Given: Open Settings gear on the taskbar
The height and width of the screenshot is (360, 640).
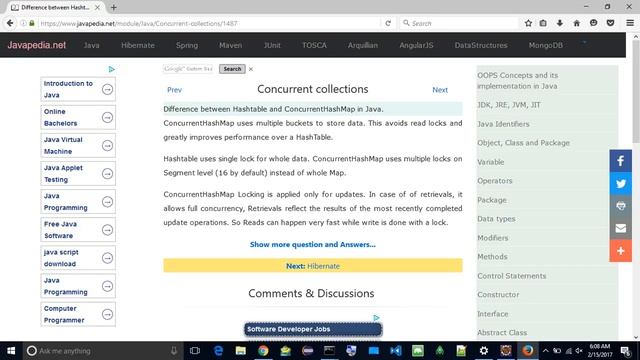Looking at the screenshot, I should (x=484, y=351).
